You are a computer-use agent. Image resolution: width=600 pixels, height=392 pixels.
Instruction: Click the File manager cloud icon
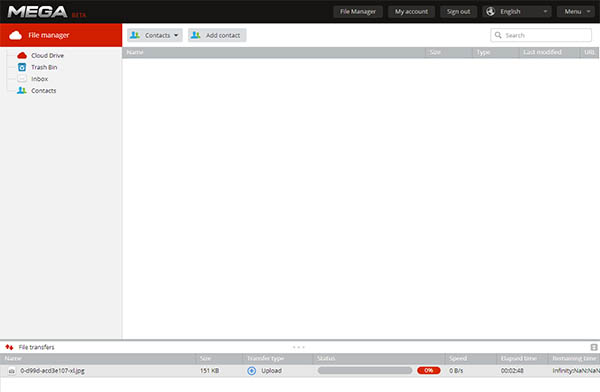pos(15,35)
